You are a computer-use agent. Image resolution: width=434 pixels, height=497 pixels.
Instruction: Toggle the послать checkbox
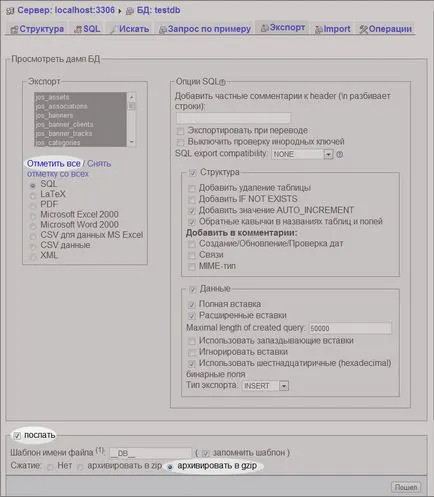click(x=17, y=436)
